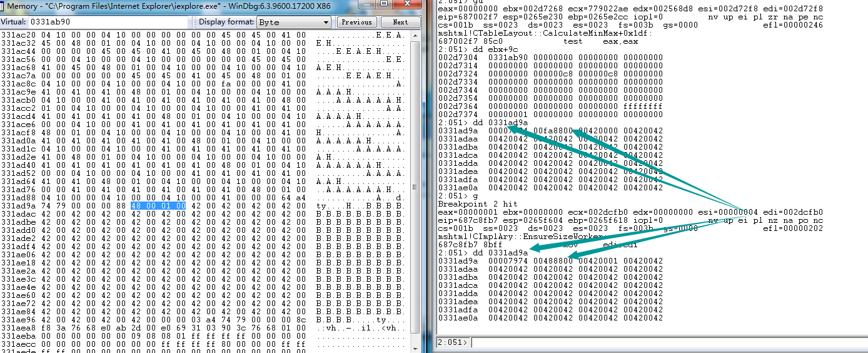Click the Memory window scrollbar up arrow
This screenshot has width=868, height=353.
416,36
